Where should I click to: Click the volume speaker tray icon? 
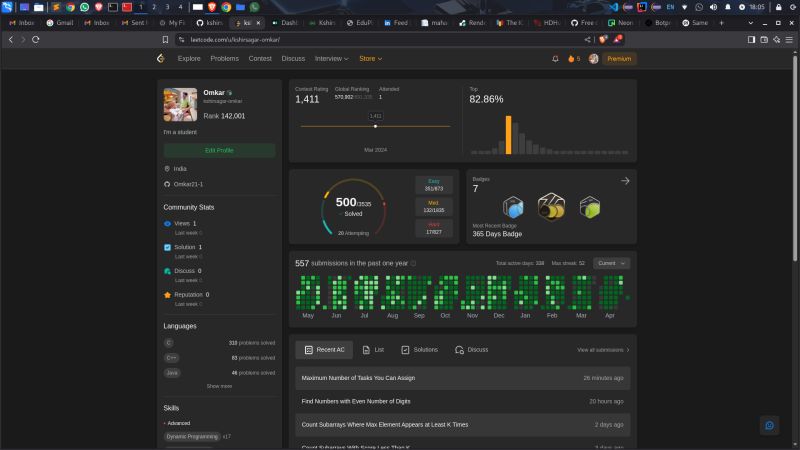pos(713,7)
